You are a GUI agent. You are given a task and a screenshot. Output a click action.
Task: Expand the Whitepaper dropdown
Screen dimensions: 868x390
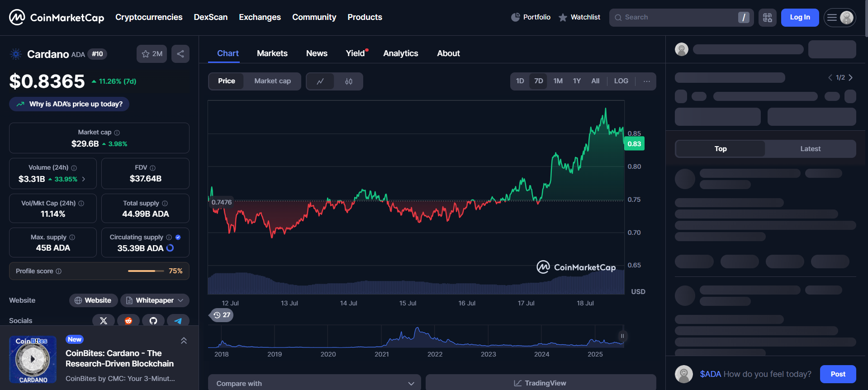pos(155,300)
